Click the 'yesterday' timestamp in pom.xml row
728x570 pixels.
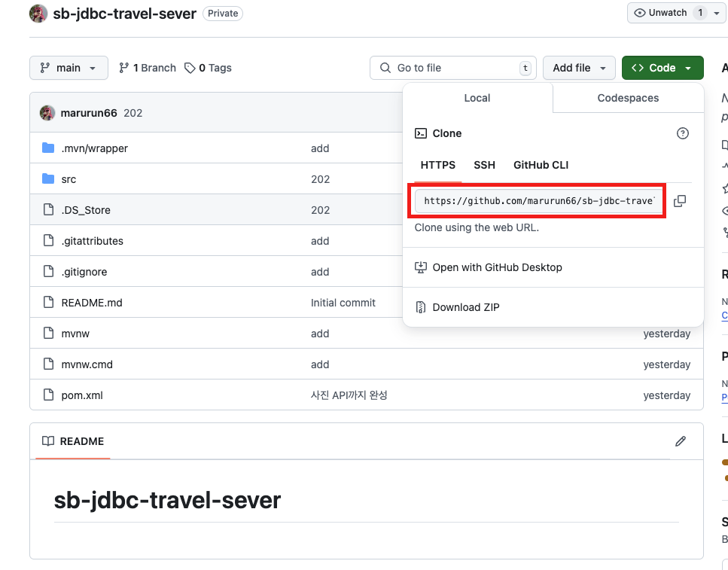pyautogui.click(x=667, y=395)
